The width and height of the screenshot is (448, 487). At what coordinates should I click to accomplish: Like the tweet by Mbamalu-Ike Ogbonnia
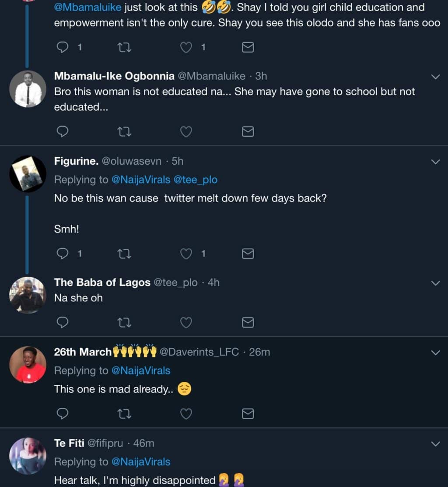pyautogui.click(x=186, y=131)
